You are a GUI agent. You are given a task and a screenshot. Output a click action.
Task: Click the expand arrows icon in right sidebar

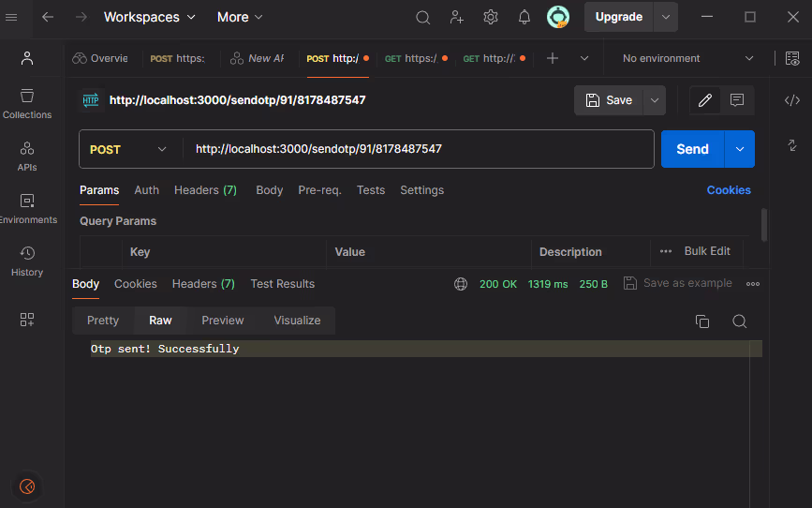[x=792, y=145]
